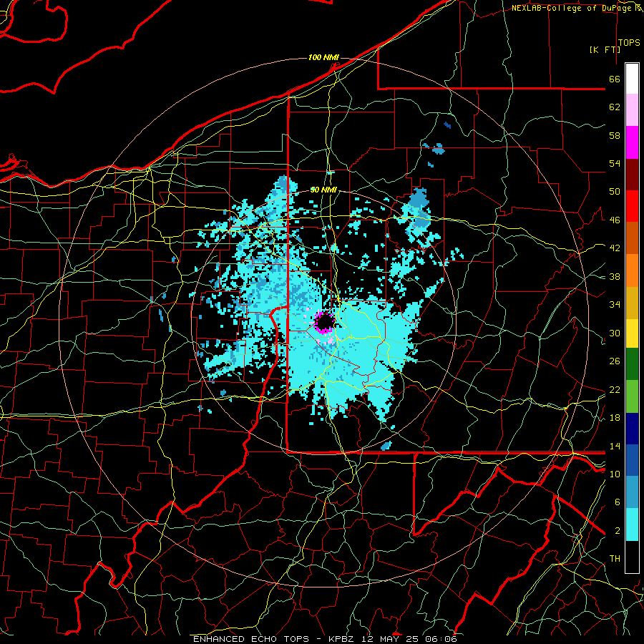Screen dimensions: 644x644
Task: Click legend value '46'
Action: tap(615, 220)
